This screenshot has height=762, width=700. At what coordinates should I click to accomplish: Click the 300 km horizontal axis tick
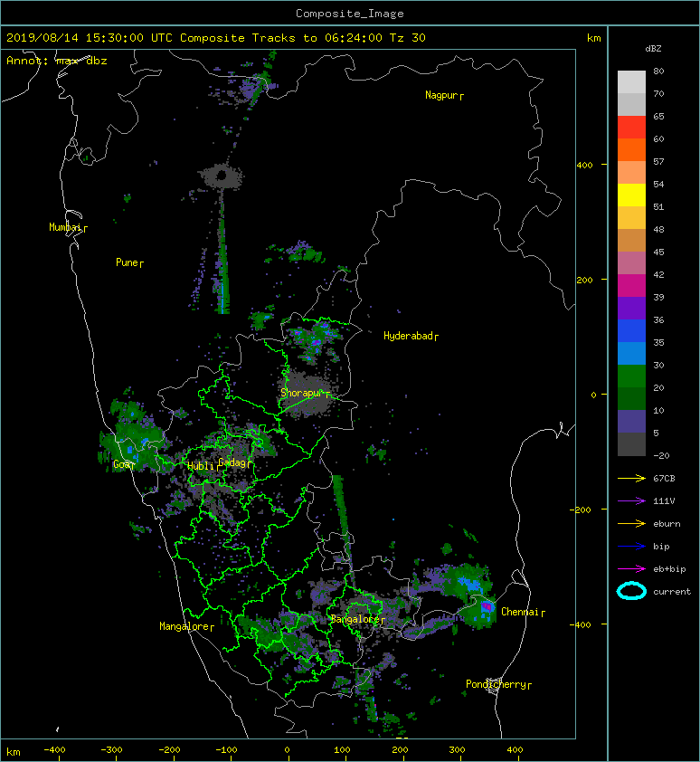(x=457, y=750)
